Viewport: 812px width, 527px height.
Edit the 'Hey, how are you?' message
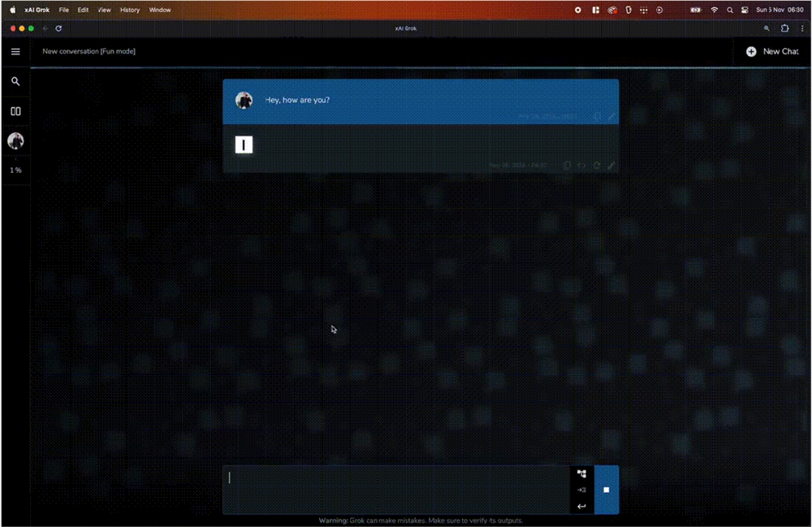(x=611, y=117)
